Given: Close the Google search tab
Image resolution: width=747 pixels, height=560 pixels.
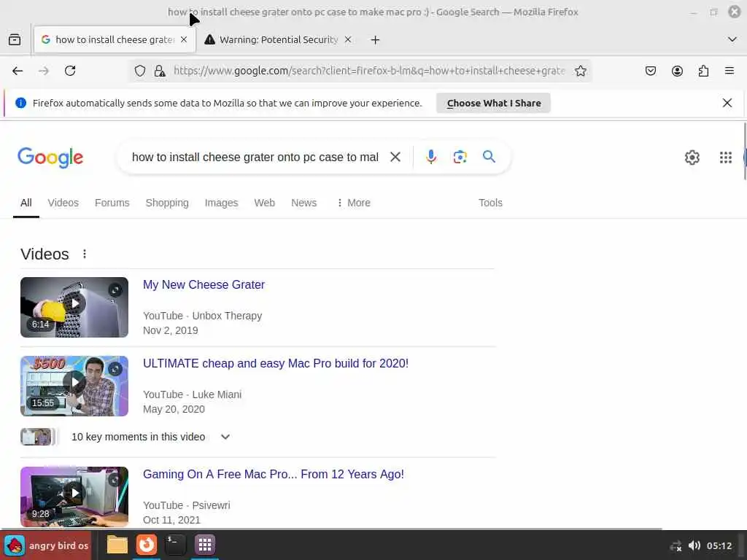Looking at the screenshot, I should [184, 39].
